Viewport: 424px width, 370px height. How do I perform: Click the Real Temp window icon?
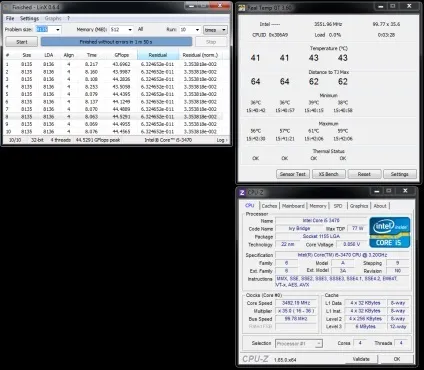[x=242, y=8]
